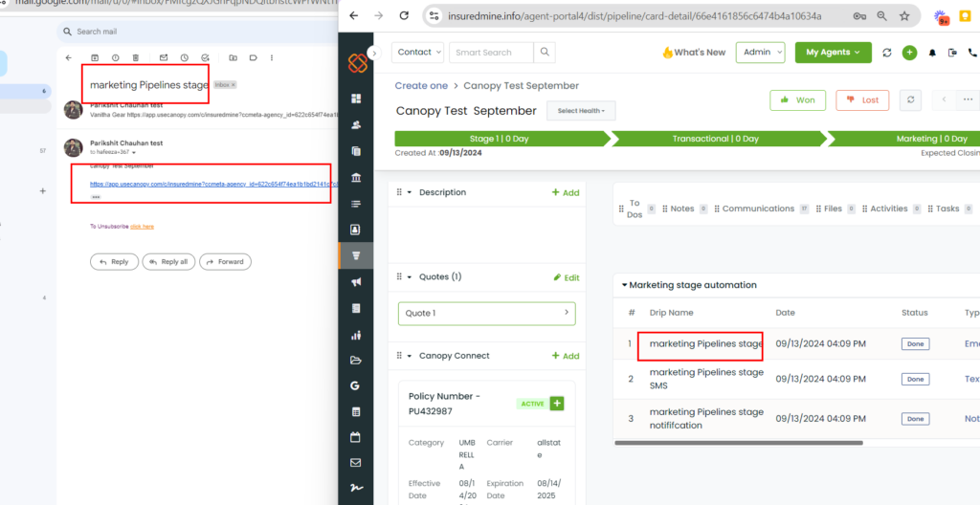Snooze the email in Gmail
Image resolution: width=980 pixels, height=505 pixels.
(x=185, y=57)
